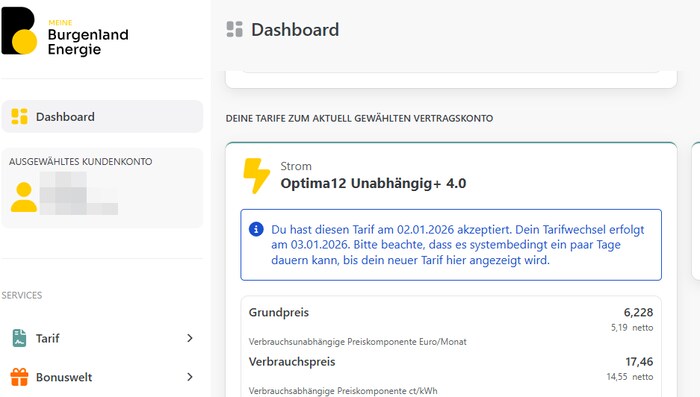Click the Grundpreis value 6,228
Viewport: 700px width, 397px height.
pyautogui.click(x=638, y=312)
